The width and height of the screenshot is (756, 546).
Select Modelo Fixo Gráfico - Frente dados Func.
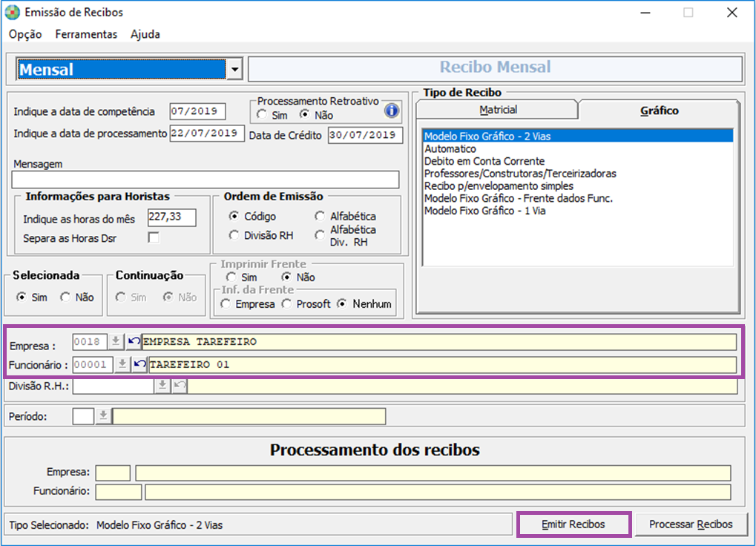coord(578,198)
